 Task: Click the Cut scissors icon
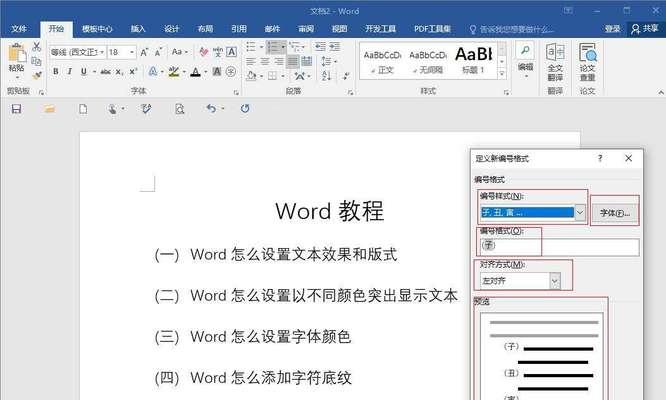(37, 47)
